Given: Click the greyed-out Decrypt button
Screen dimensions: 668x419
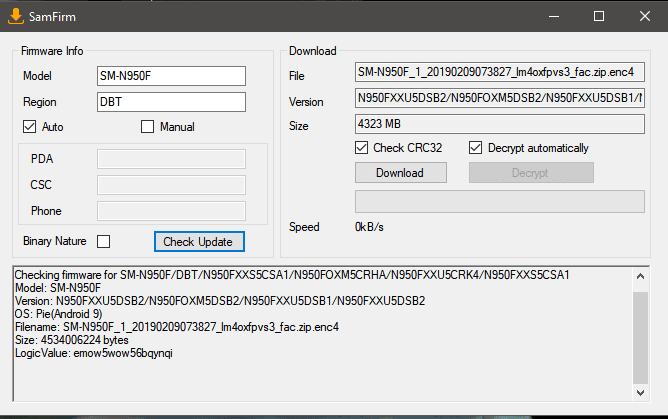Looking at the screenshot, I should point(531,172).
